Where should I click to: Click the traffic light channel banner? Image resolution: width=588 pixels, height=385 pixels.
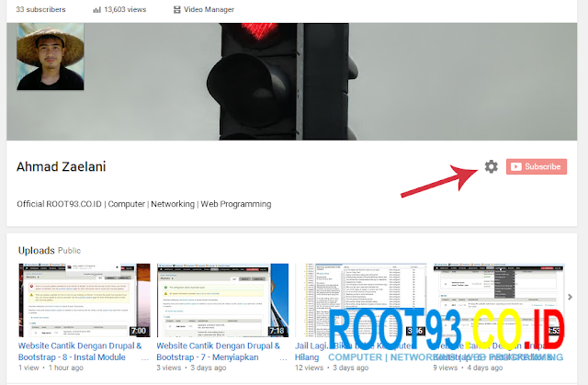pyautogui.click(x=292, y=82)
